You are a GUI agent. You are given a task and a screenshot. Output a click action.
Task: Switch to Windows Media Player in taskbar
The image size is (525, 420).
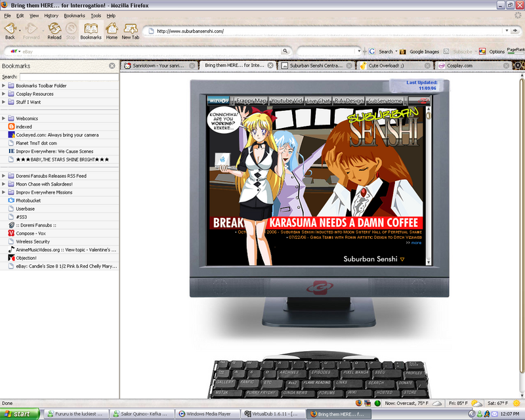207,414
